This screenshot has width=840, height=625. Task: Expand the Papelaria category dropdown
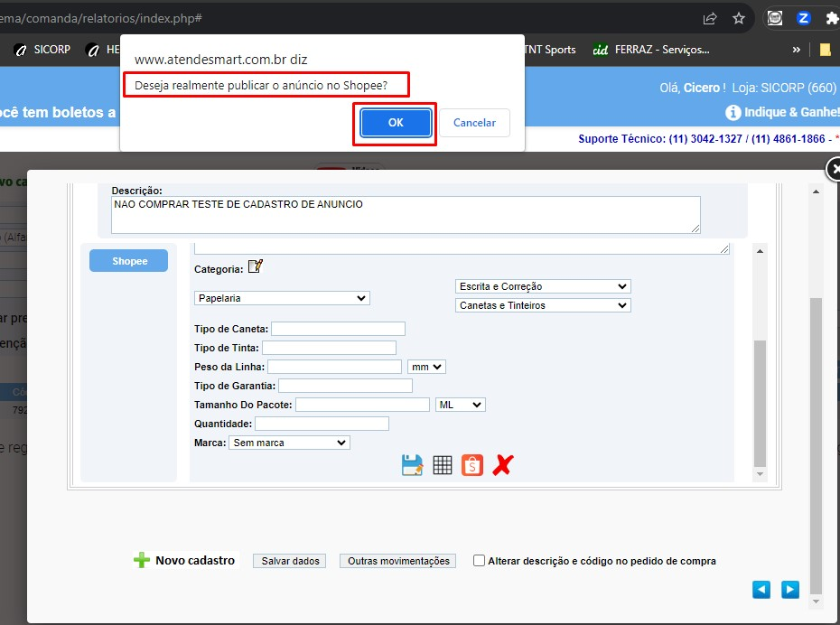282,298
